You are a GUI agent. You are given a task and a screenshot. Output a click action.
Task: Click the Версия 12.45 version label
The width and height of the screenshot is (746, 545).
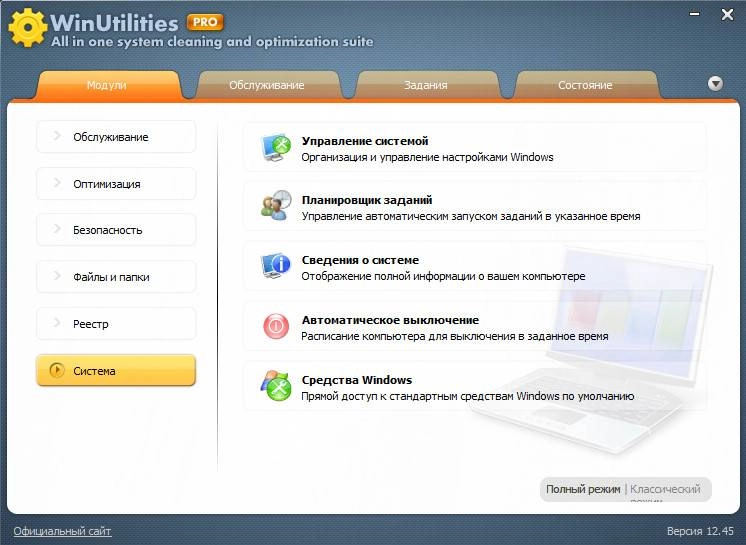click(700, 531)
